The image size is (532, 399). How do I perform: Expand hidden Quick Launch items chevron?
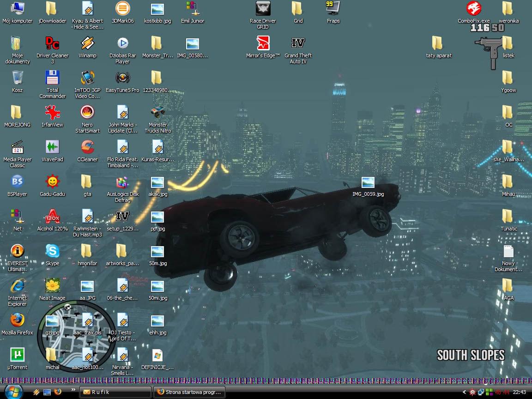tap(73, 390)
